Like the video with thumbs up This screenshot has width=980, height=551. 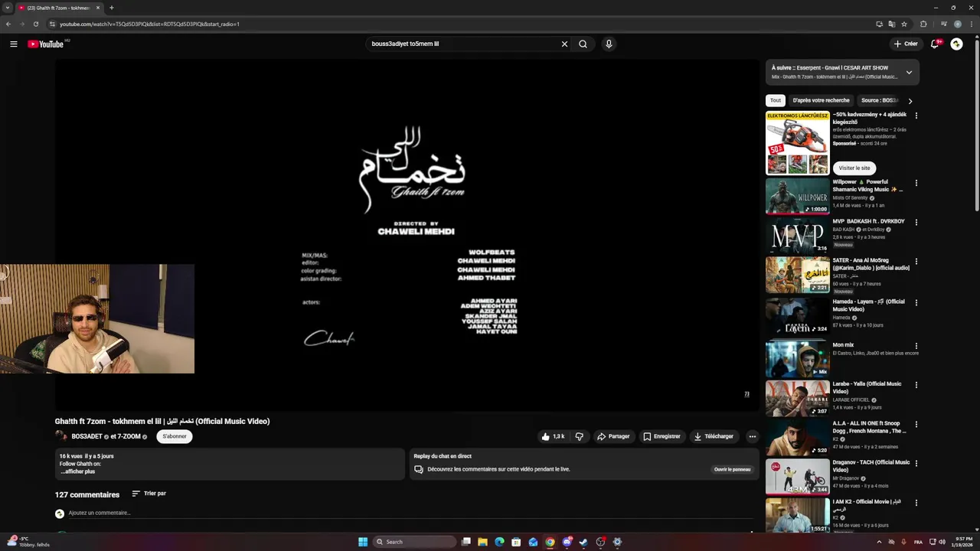coord(553,436)
